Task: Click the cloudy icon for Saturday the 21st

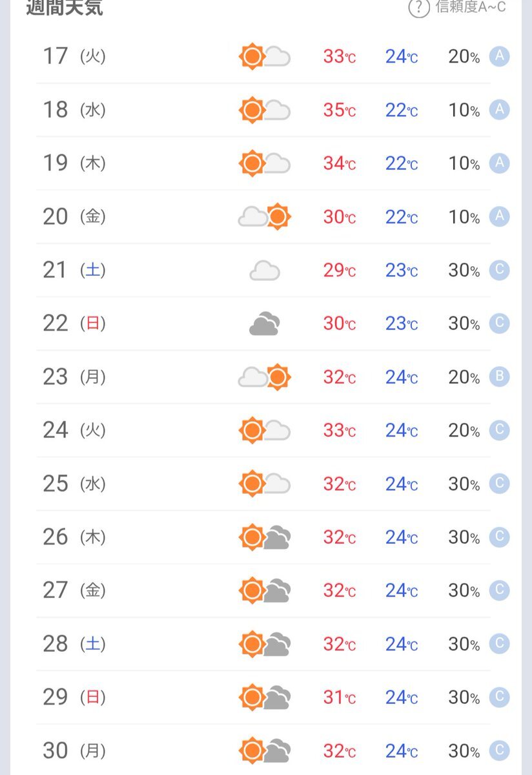Action: click(265, 271)
